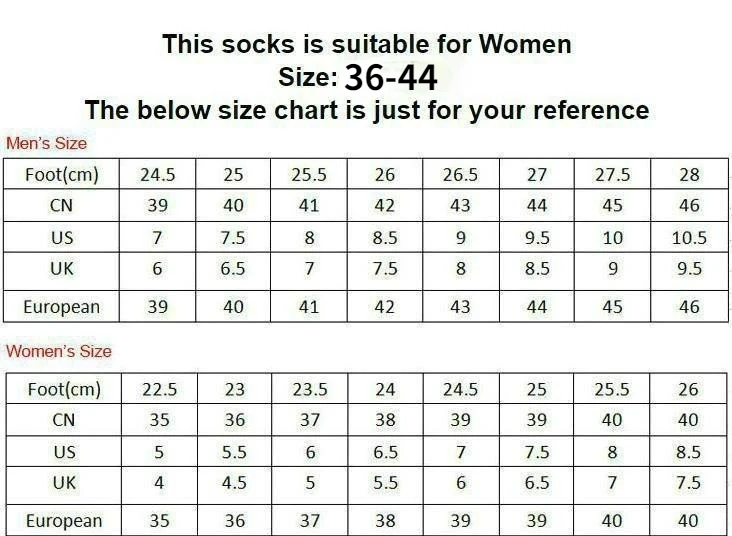Viewport: 732px width, 536px height.
Task: Click the 36-44 size range text
Action: coord(390,77)
